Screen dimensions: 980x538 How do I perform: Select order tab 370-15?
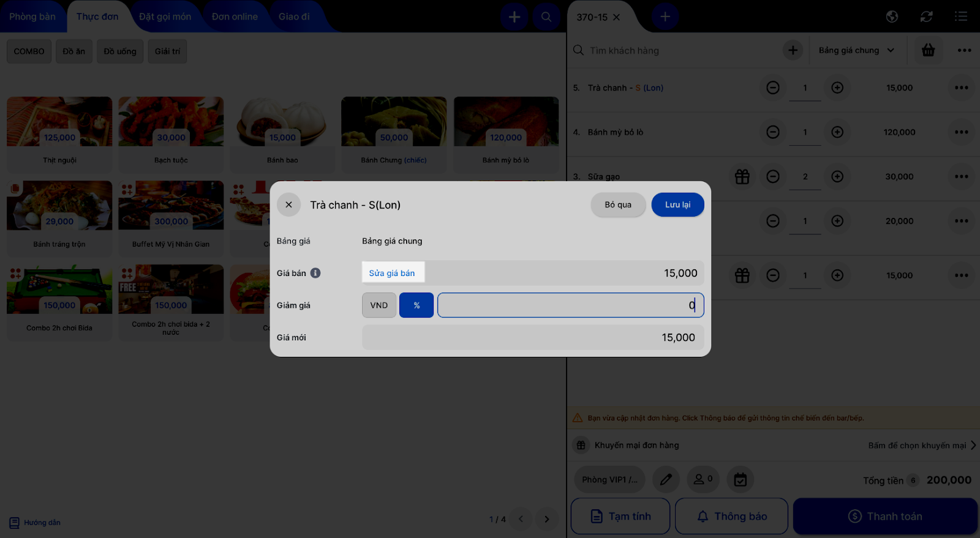point(592,17)
